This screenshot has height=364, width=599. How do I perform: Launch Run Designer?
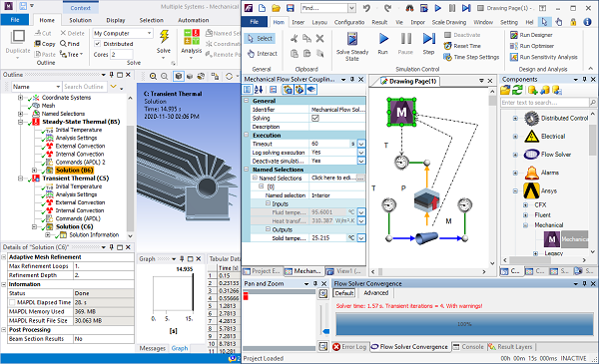(531, 35)
